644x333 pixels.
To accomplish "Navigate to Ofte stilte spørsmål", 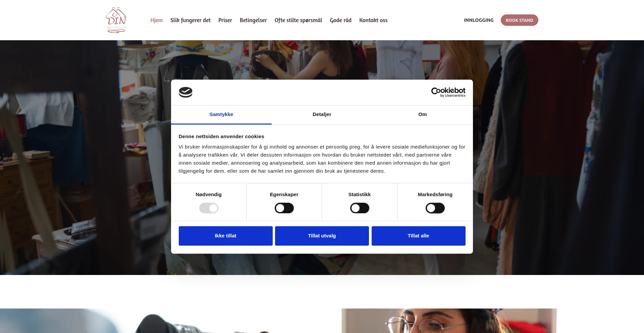I will point(298,20).
